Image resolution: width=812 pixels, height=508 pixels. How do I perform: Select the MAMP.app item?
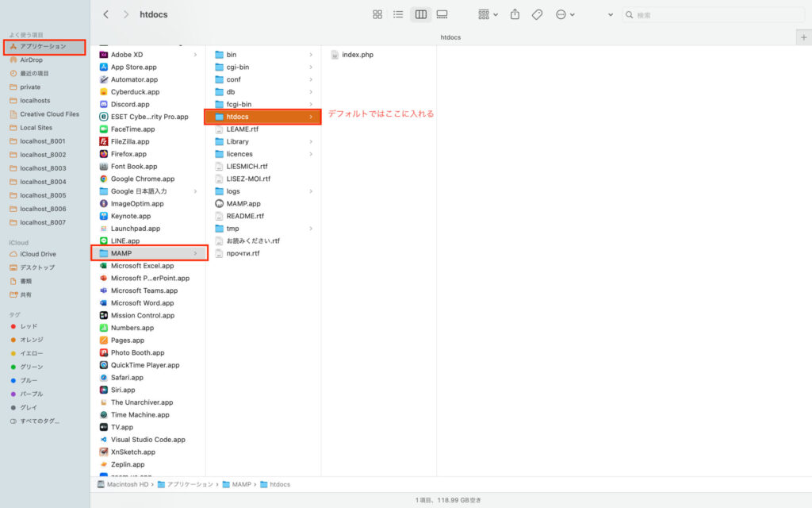[243, 204]
